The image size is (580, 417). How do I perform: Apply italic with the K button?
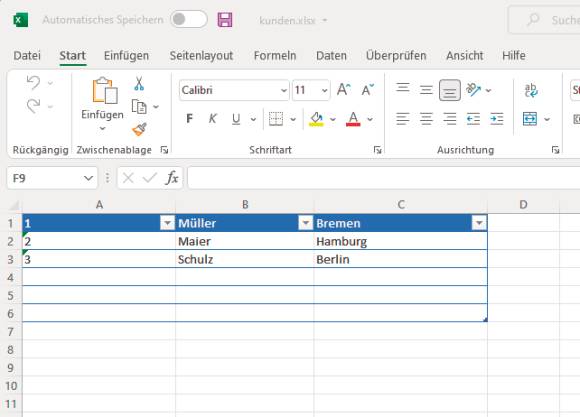tap(212, 119)
